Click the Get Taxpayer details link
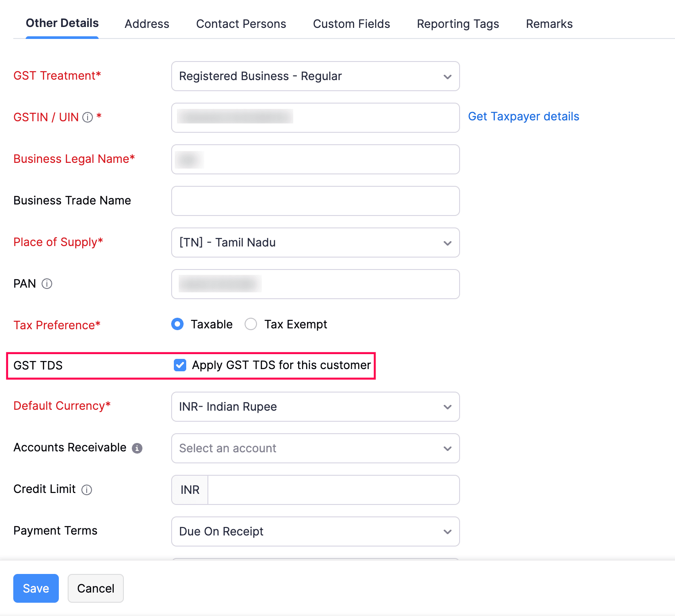The width and height of the screenshot is (675, 616). [x=523, y=116]
